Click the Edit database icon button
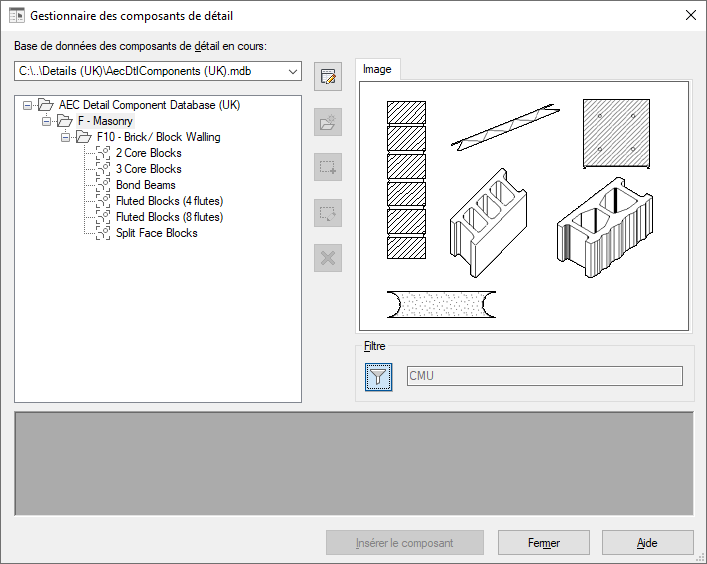 (328, 77)
